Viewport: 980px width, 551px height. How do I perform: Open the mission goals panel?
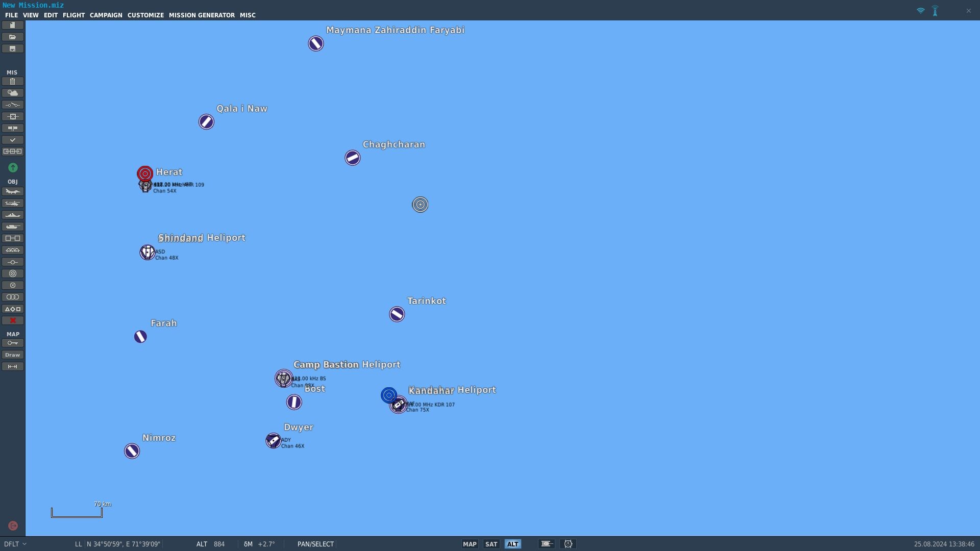(12, 116)
